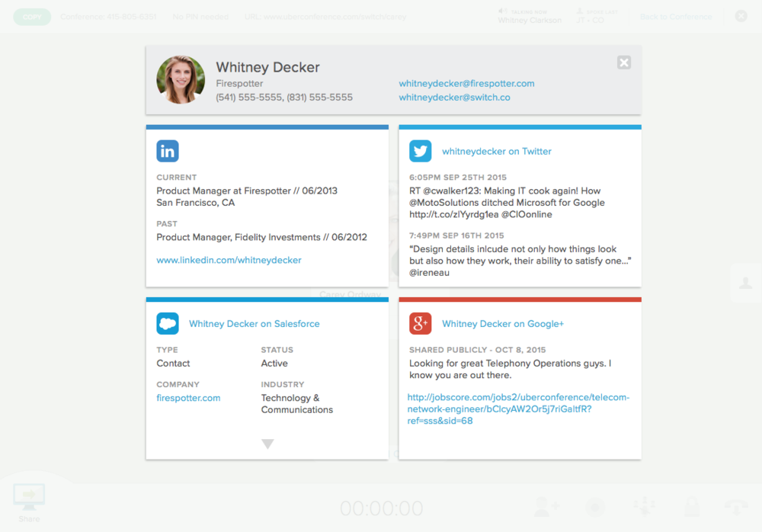Click the Salesforce cloud icon
This screenshot has width=762, height=532.
click(x=167, y=323)
